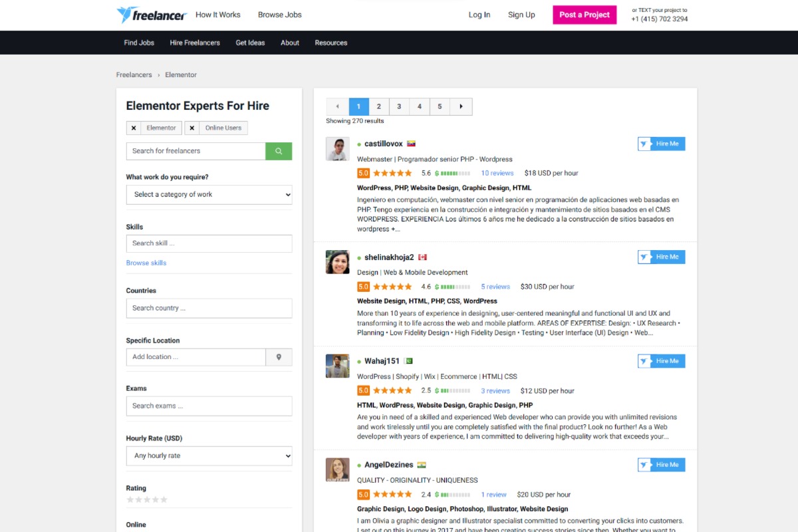798x532 pixels.
Task: Set the star rating filter
Action: pyautogui.click(x=147, y=499)
